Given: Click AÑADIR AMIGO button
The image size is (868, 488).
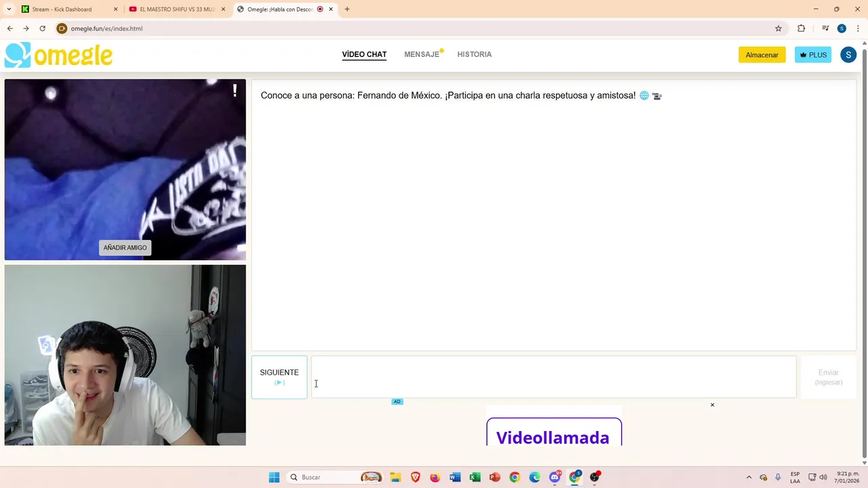Looking at the screenshot, I should click(125, 247).
